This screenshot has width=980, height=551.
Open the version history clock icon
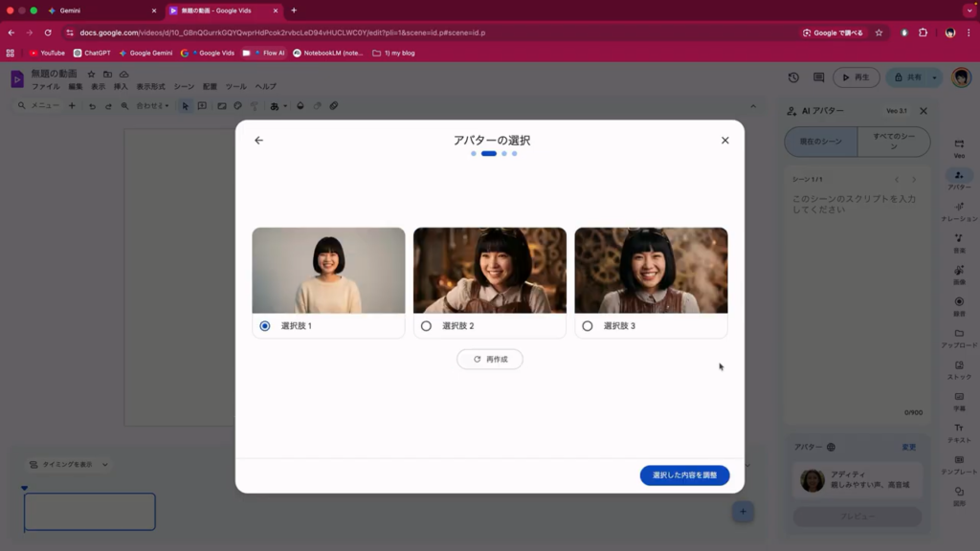coord(793,77)
